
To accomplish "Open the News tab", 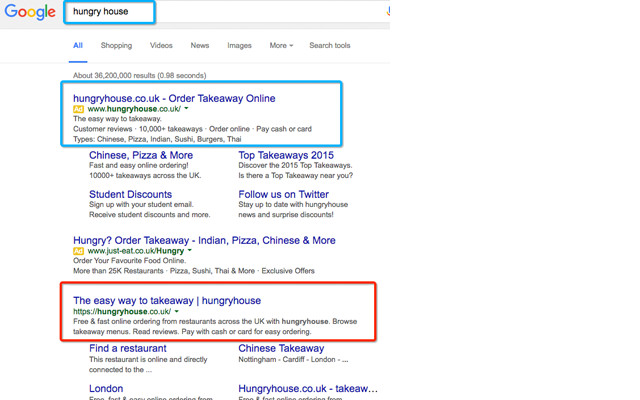I will coord(200,45).
